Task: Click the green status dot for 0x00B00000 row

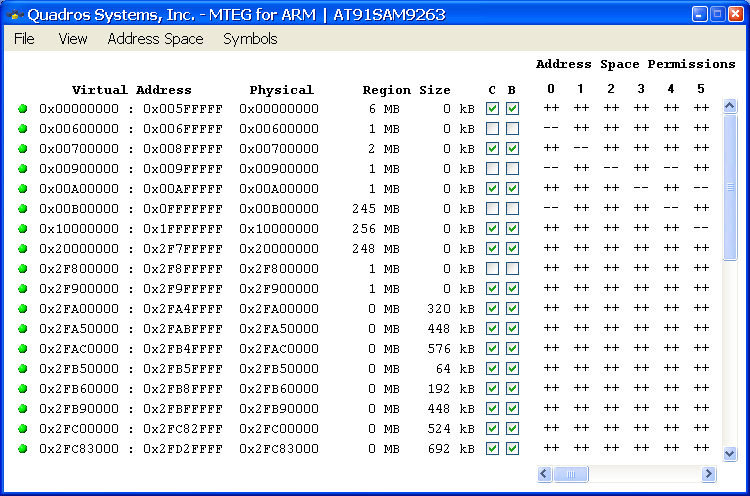Action: 22,209
